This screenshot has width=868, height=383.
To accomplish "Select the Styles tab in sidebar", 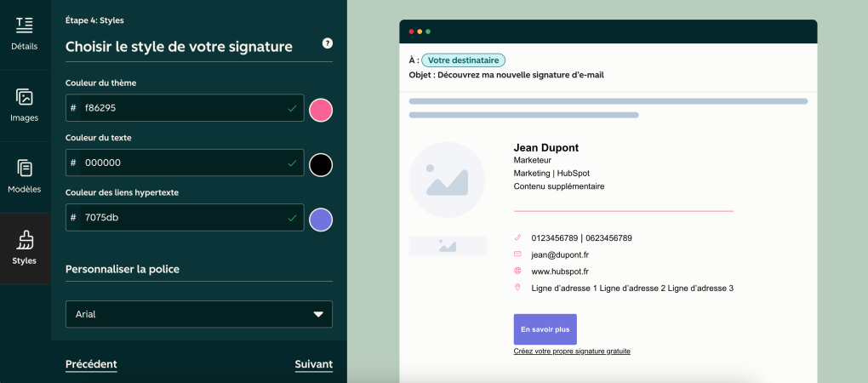I will (x=25, y=249).
